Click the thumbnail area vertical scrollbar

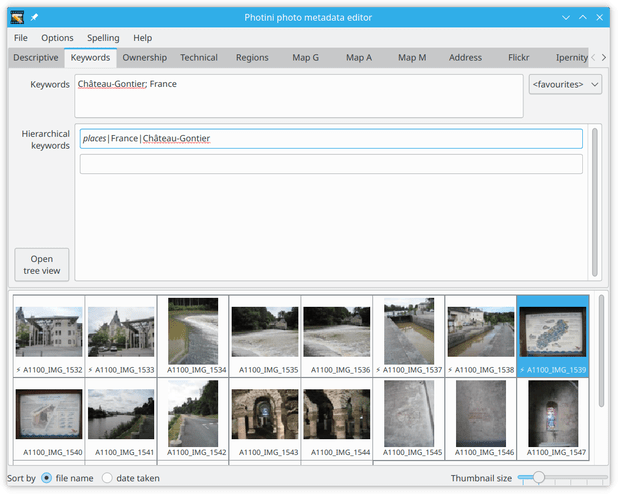coord(601,351)
